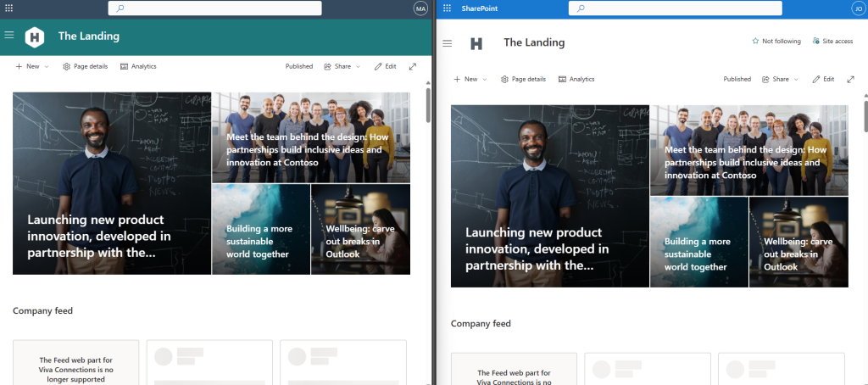Open Wellbeing carve out breaks tile, right window
The width and height of the screenshot is (868, 385).
[798, 242]
